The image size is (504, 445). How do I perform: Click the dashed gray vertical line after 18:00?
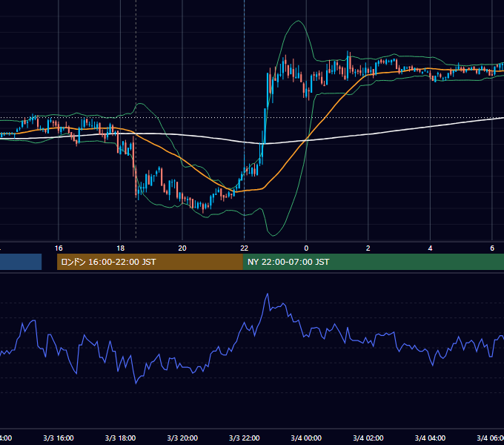coord(136,119)
